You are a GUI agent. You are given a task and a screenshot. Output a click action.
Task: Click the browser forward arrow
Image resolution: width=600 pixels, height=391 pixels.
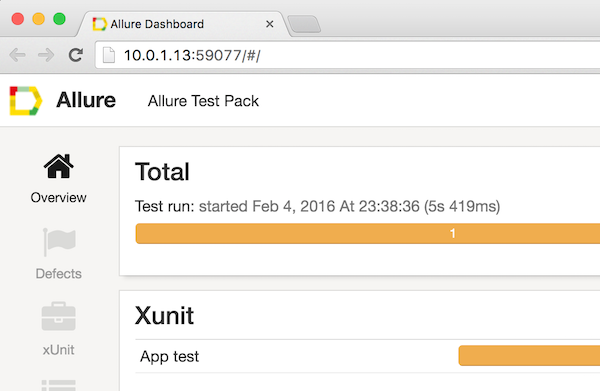pyautogui.click(x=46, y=55)
